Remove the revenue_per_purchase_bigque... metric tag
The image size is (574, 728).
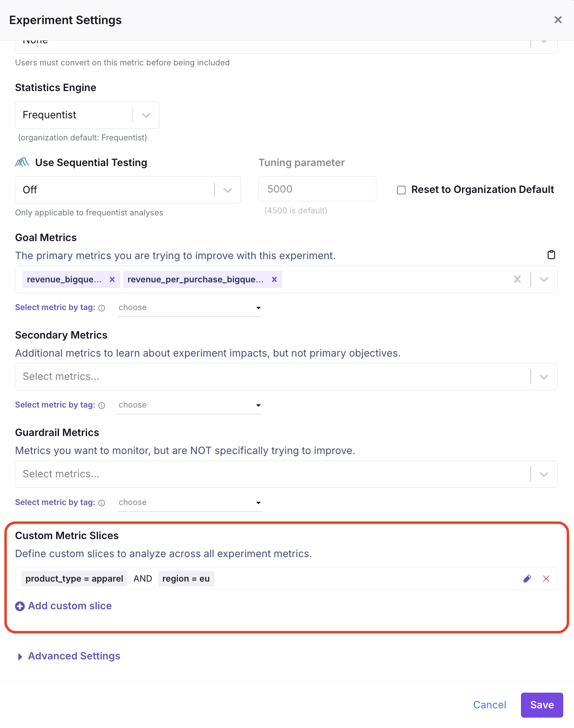coord(275,280)
